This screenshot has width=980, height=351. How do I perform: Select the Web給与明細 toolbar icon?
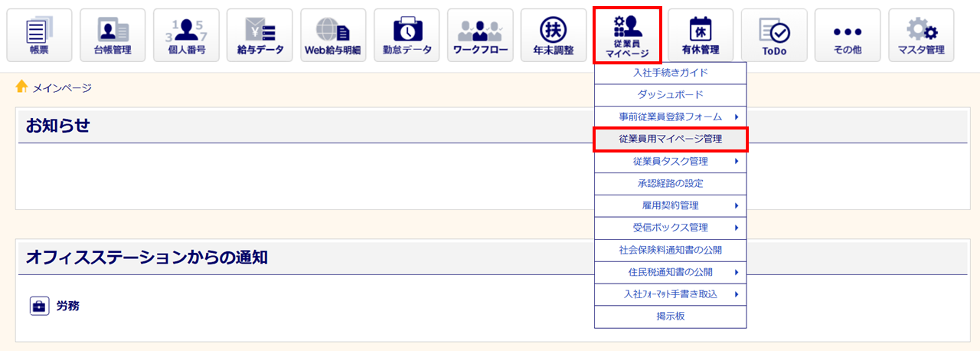coord(333,35)
